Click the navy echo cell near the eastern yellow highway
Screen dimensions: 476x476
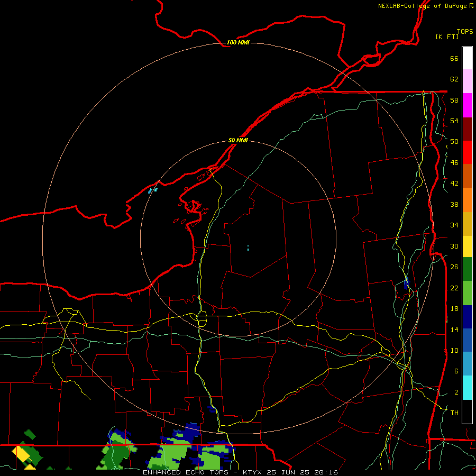[x=406, y=283]
